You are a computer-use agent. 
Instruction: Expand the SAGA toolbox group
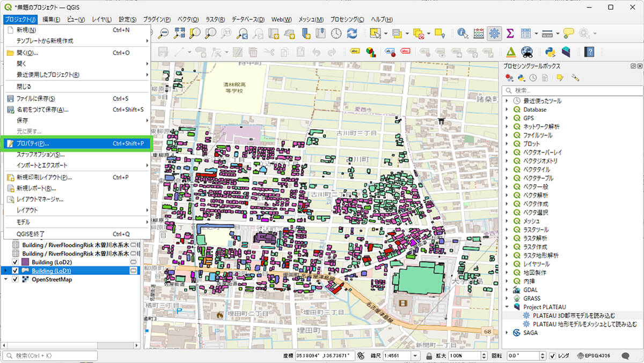(x=507, y=333)
